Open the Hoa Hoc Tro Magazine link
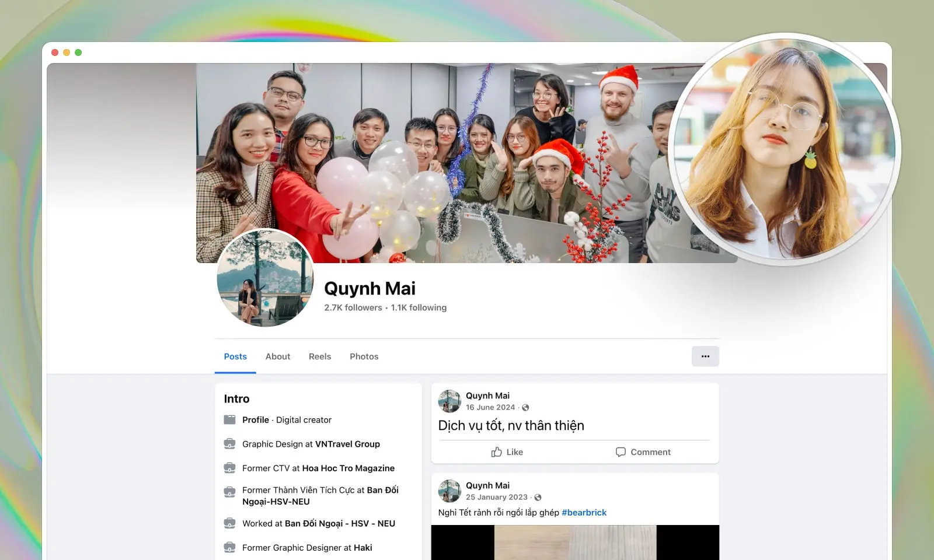 pos(348,468)
